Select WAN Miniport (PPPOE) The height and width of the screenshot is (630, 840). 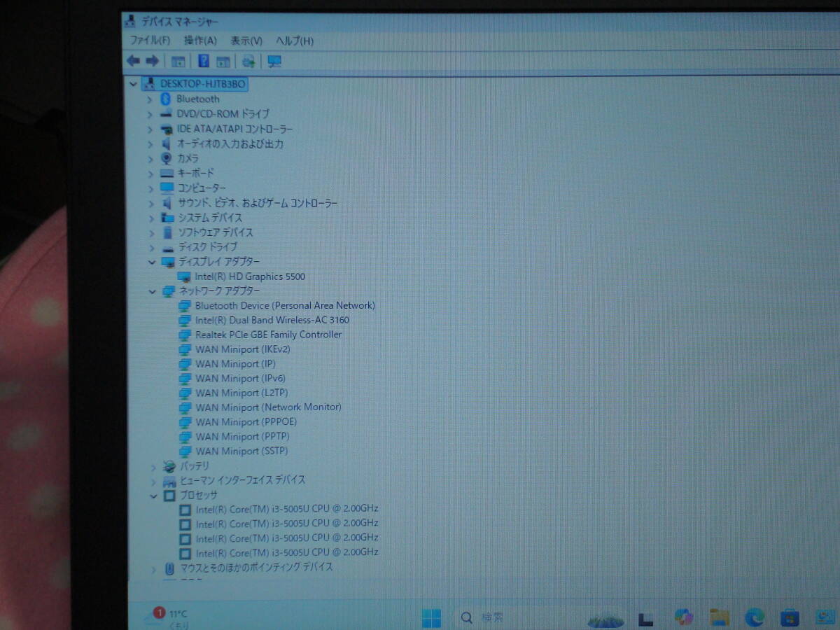tap(246, 422)
